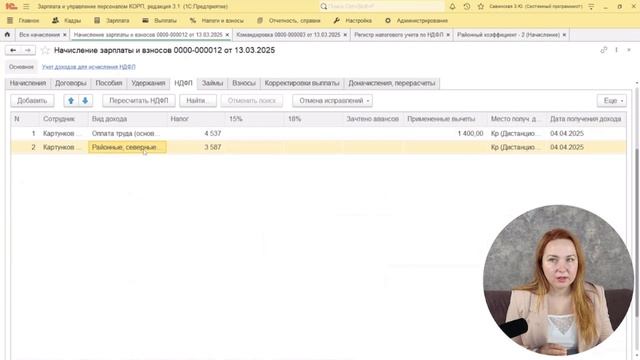This screenshot has height=360, width=640.
Task: Go to the home page icon
Action: pyautogui.click(x=7, y=35)
